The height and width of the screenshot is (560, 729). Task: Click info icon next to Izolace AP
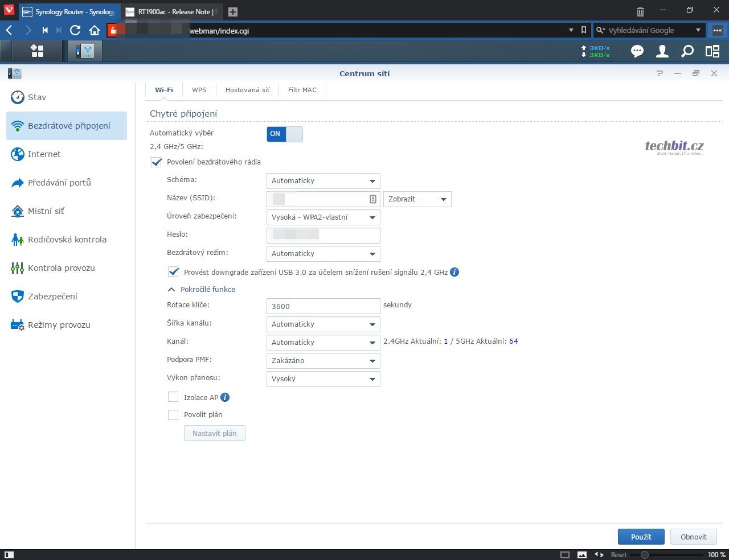(x=225, y=397)
